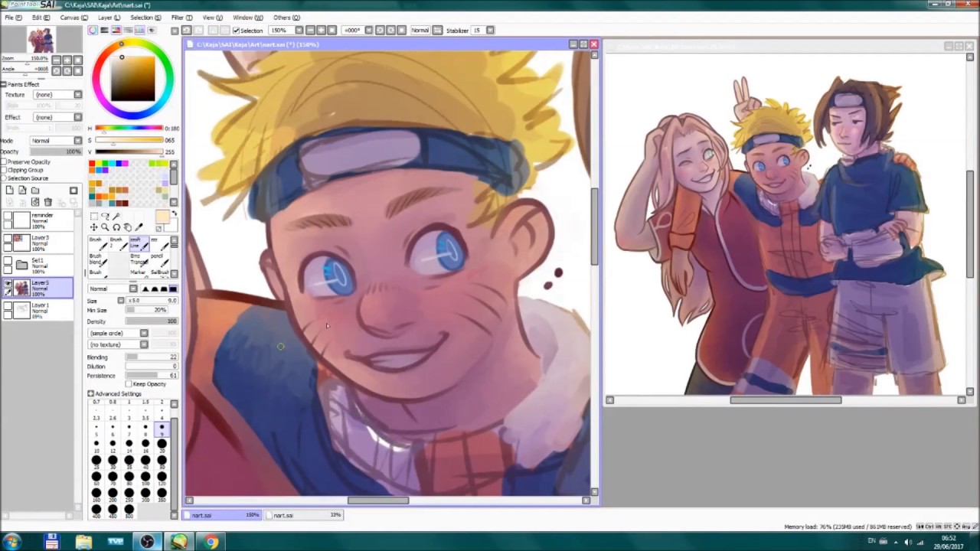The height and width of the screenshot is (551, 980).
Task: Toggle the Selection checkbox in toolbar
Action: point(236,31)
